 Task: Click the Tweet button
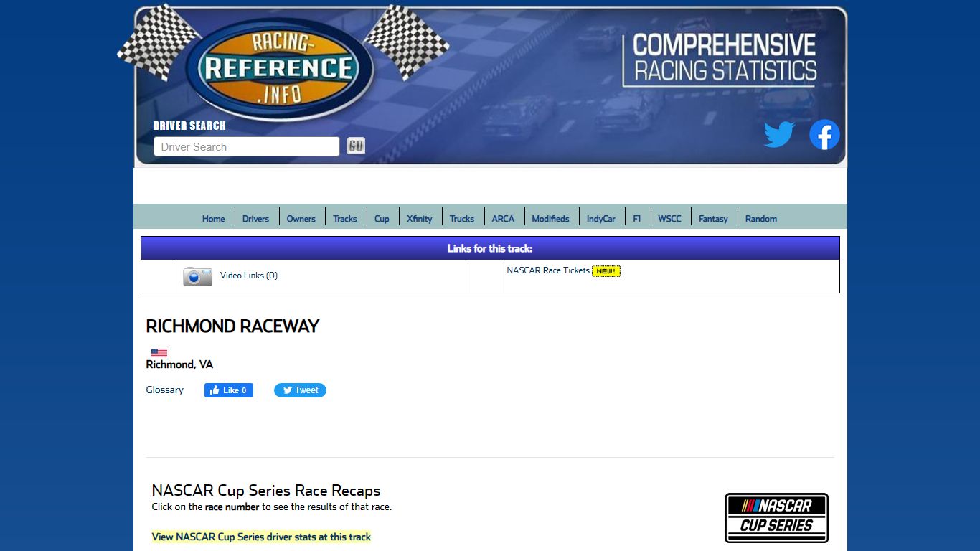(300, 390)
